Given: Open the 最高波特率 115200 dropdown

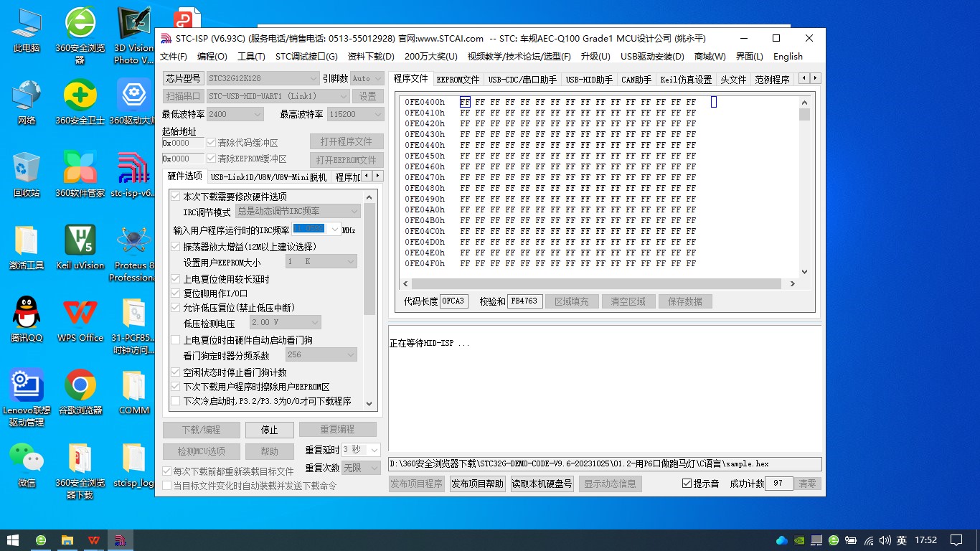Looking at the screenshot, I should tap(355, 114).
